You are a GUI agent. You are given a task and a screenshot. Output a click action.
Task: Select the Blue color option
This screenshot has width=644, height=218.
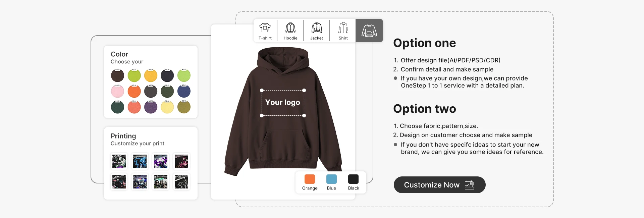coord(331,182)
